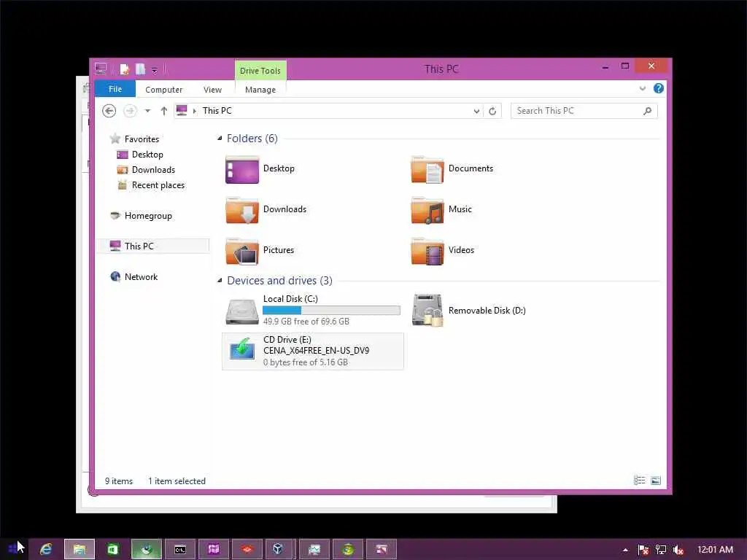The width and height of the screenshot is (747, 560).
Task: Select the Videos folder icon
Action: (427, 251)
